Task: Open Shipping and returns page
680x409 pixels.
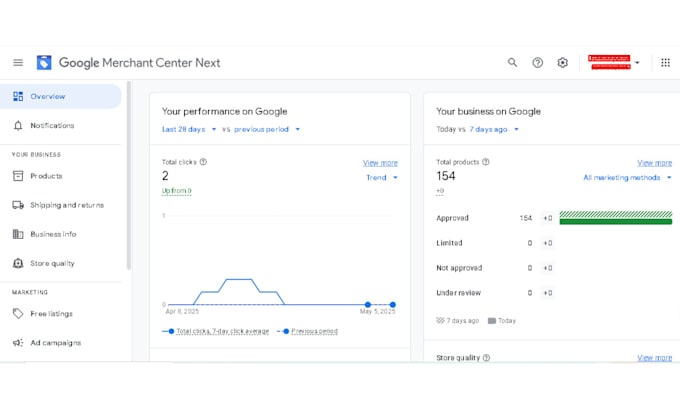Action: click(x=60, y=205)
